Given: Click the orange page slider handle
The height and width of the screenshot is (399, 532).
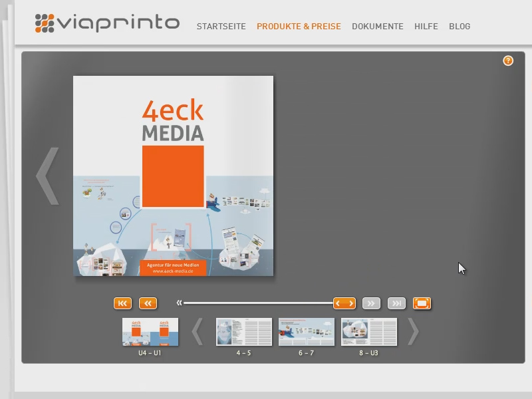Looking at the screenshot, I should [x=344, y=303].
